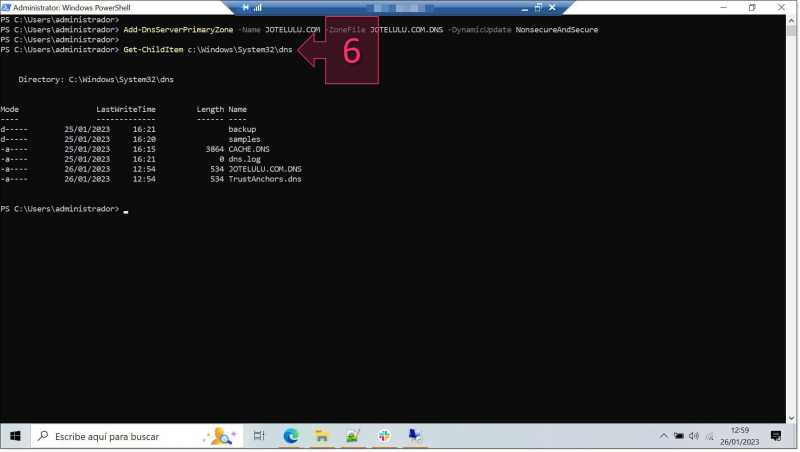The image size is (800, 452).
Task: Click the 'JOTELULU.COM.DNS' file name in the listing
Action: click(265, 169)
